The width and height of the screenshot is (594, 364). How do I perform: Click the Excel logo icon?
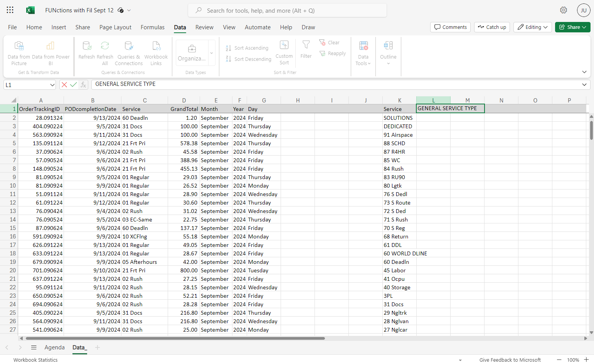point(30,10)
